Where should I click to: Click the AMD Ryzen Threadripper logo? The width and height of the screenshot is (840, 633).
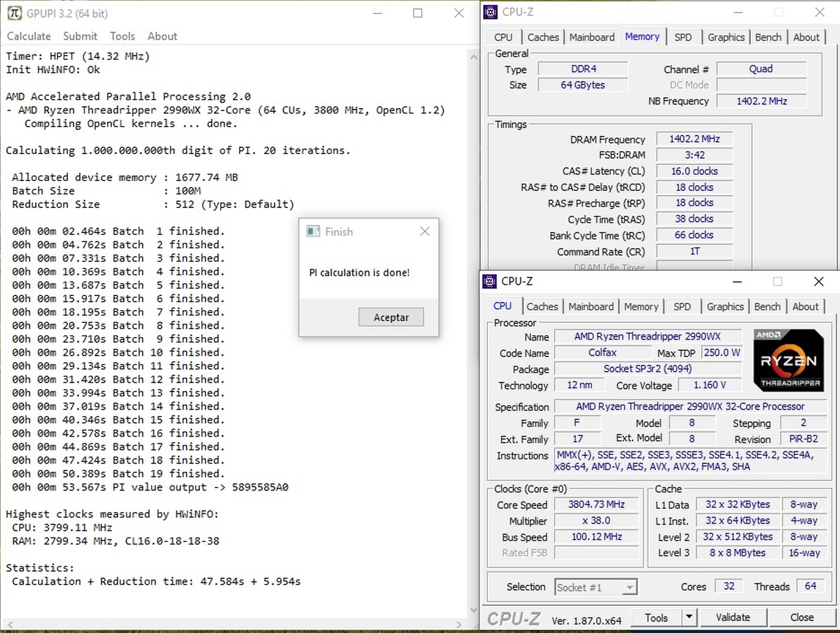tap(789, 360)
